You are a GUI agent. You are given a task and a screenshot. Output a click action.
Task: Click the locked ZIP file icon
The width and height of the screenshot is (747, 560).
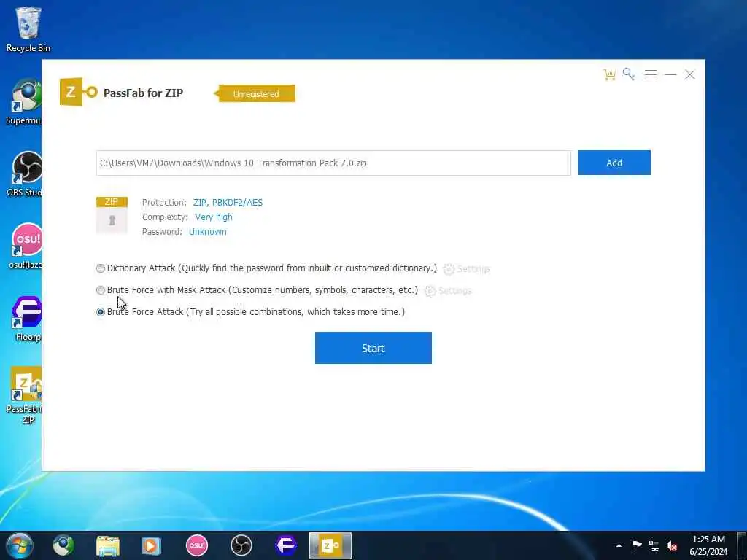112,215
